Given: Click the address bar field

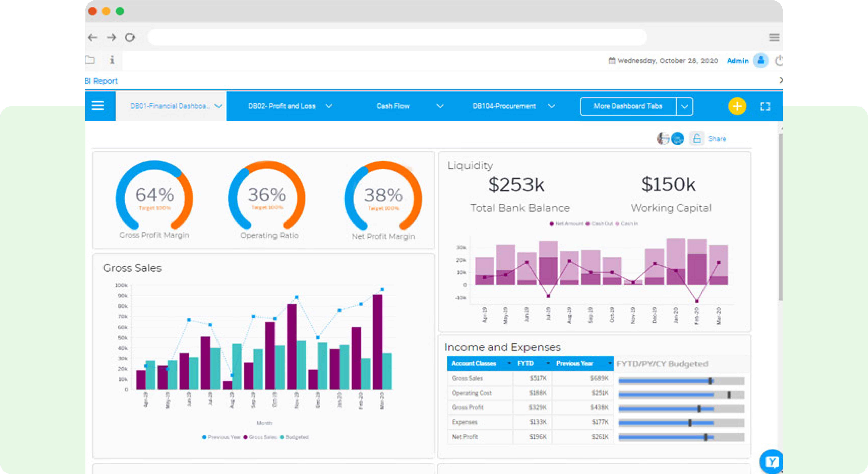Looking at the screenshot, I should tap(397, 37).
